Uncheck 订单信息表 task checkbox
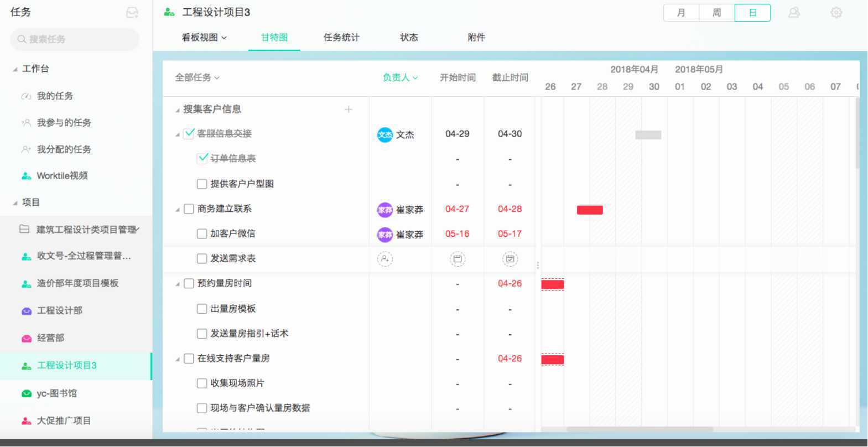Viewport: 868px width, 447px height. 202,158
